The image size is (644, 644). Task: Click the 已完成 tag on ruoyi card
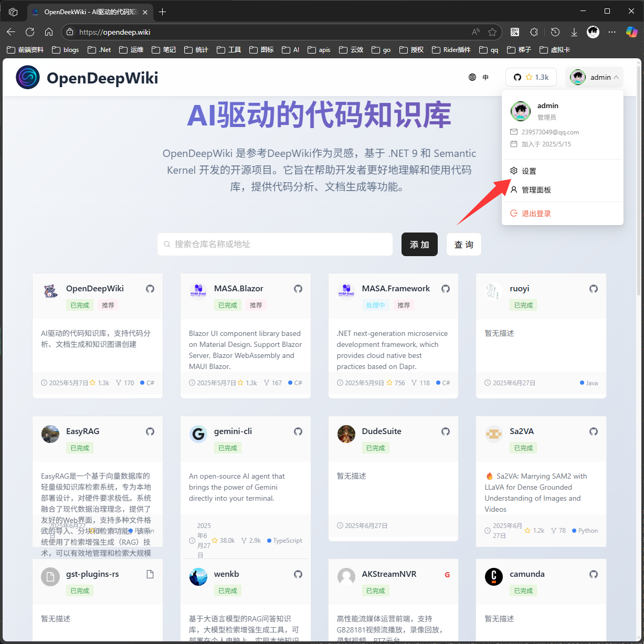click(523, 305)
